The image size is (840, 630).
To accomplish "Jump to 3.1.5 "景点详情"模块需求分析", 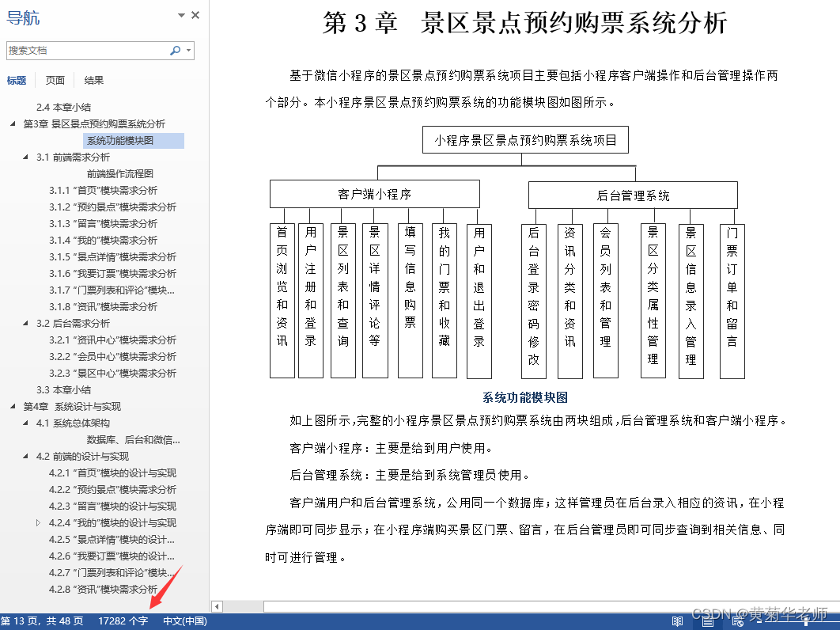I will point(112,256).
